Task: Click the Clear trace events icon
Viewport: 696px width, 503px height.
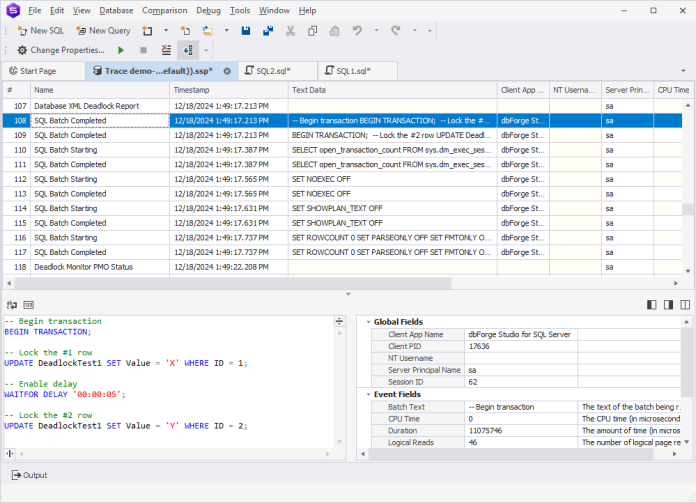Action: (166, 49)
